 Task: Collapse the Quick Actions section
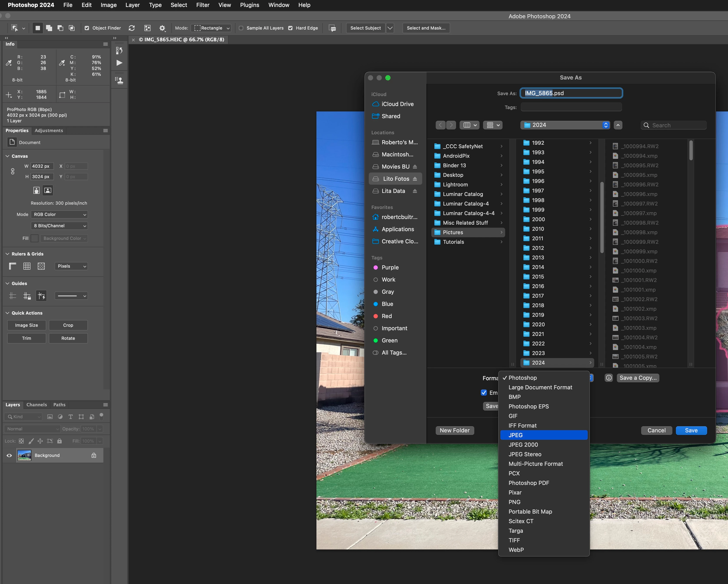pyautogui.click(x=7, y=313)
